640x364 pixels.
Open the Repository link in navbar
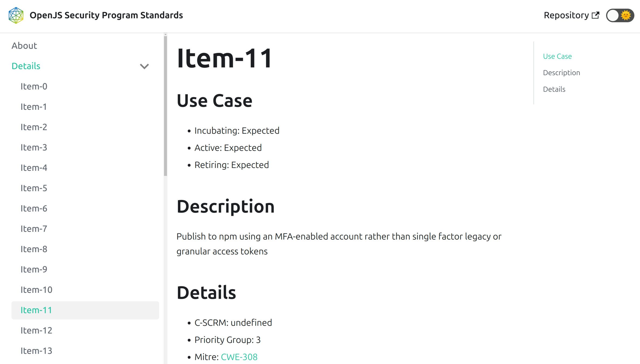[566, 15]
